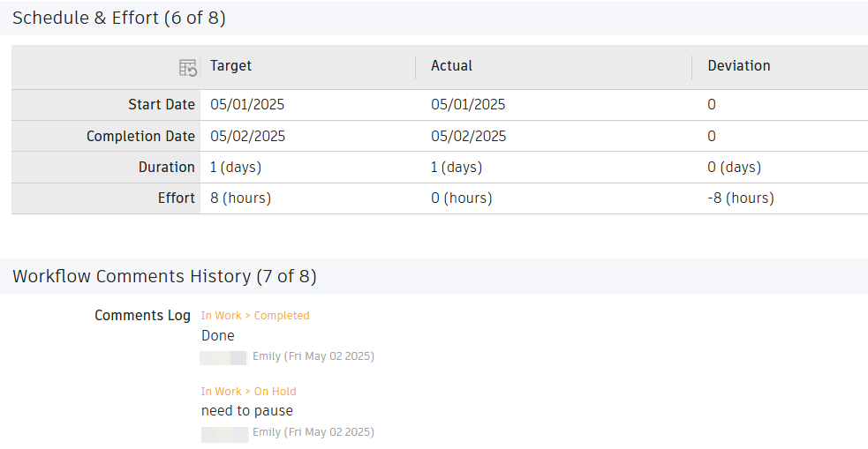Click the In Work > Completed transition
The height and width of the screenshot is (449, 868).
click(x=255, y=316)
